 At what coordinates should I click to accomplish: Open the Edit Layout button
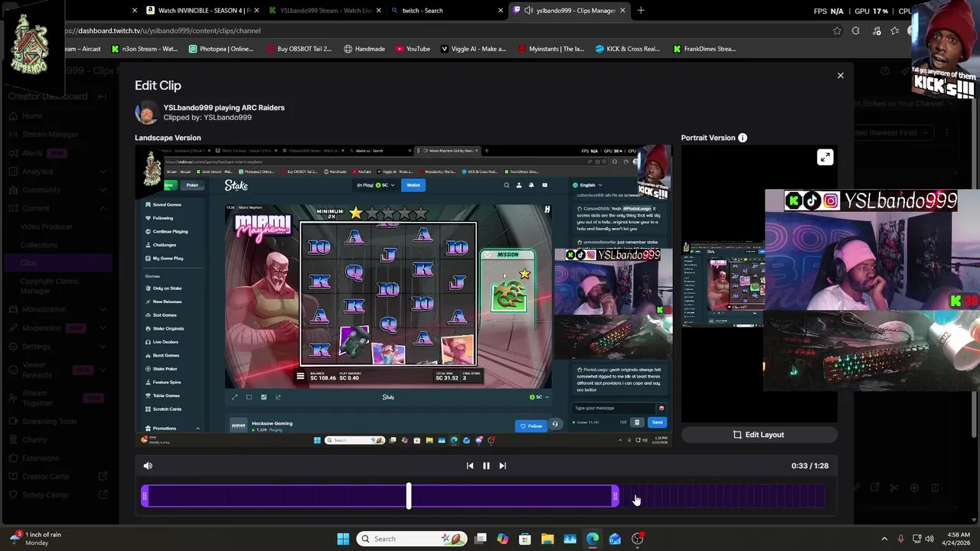pos(759,435)
